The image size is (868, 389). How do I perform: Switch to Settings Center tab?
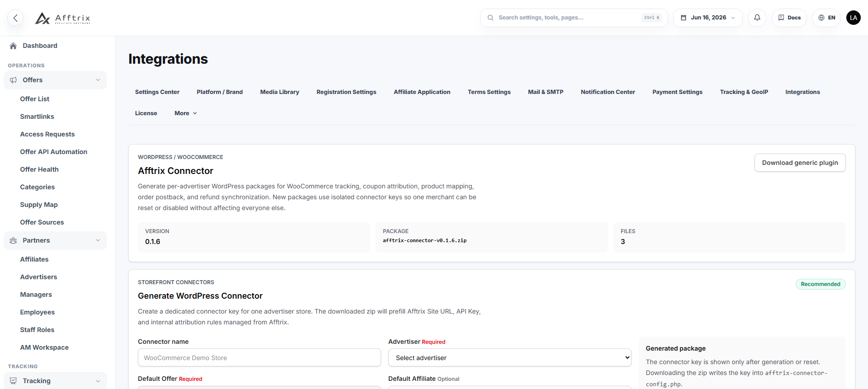coord(157,92)
